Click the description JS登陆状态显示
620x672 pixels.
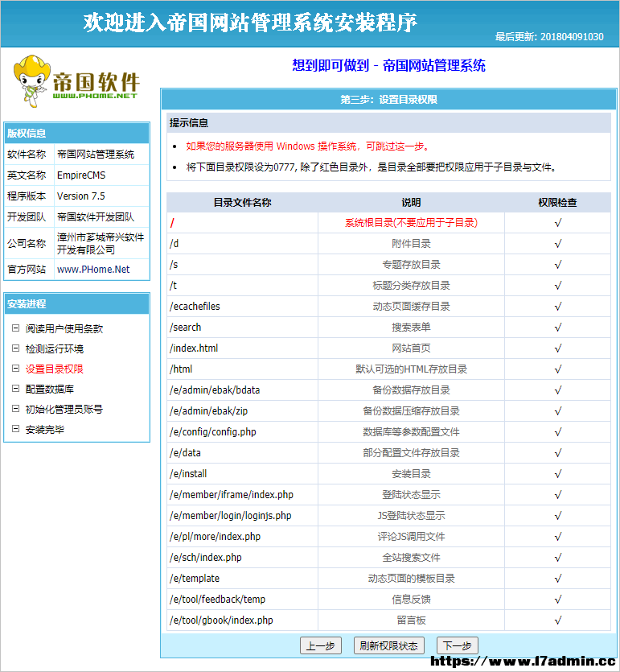(411, 516)
